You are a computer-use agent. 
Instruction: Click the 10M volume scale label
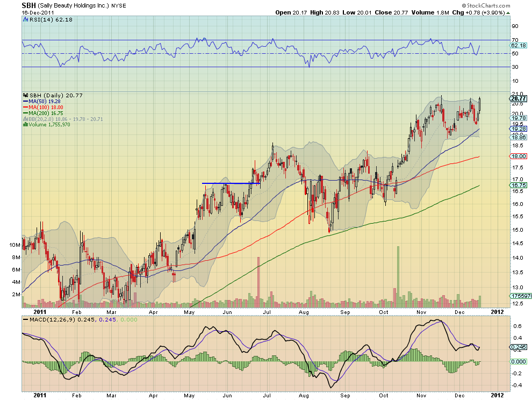[x=15, y=245]
